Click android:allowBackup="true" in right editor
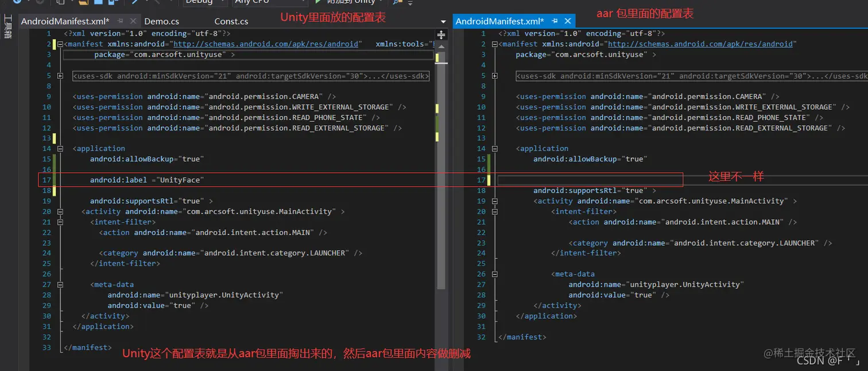The image size is (868, 371). pos(590,159)
